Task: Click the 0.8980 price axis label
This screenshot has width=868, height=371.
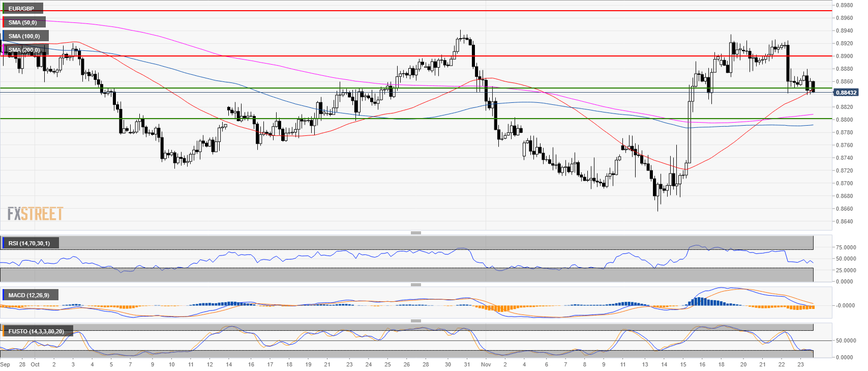Action: [x=846, y=5]
